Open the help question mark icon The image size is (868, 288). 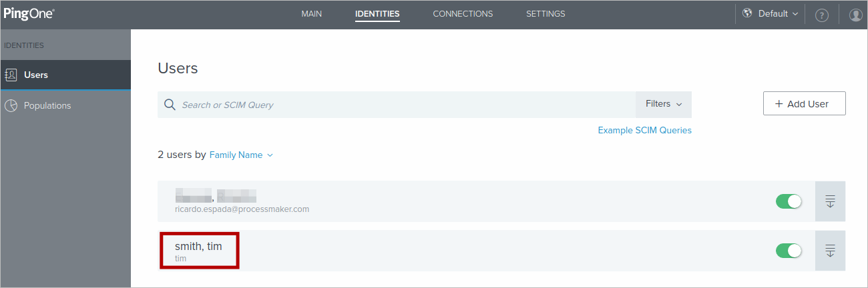point(822,15)
